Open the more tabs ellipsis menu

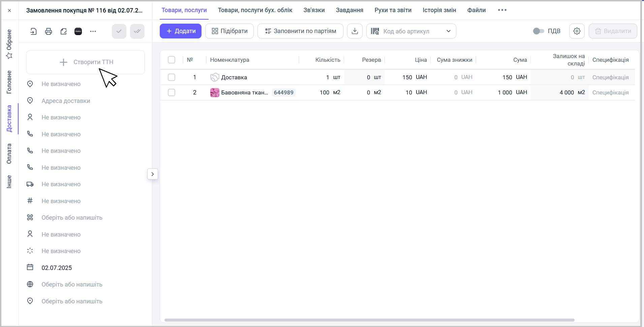[502, 10]
